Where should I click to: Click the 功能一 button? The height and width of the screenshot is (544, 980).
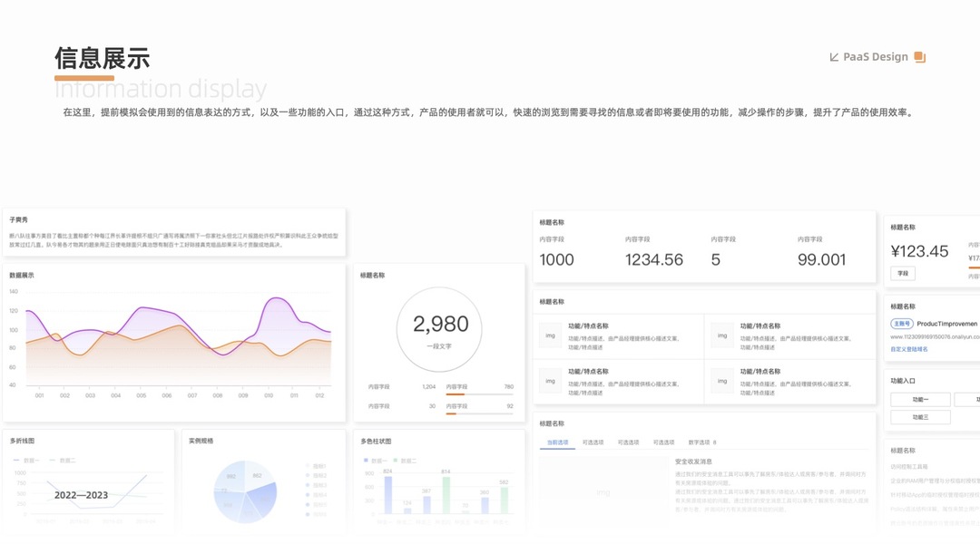920,399
